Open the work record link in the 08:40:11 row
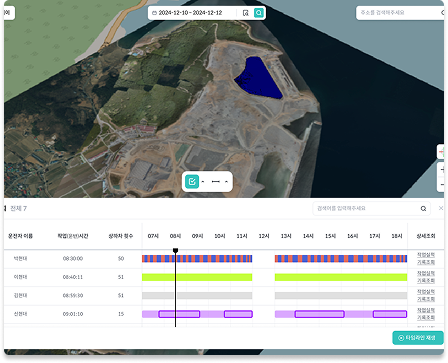The width and height of the screenshot is (448, 363). tap(426, 277)
